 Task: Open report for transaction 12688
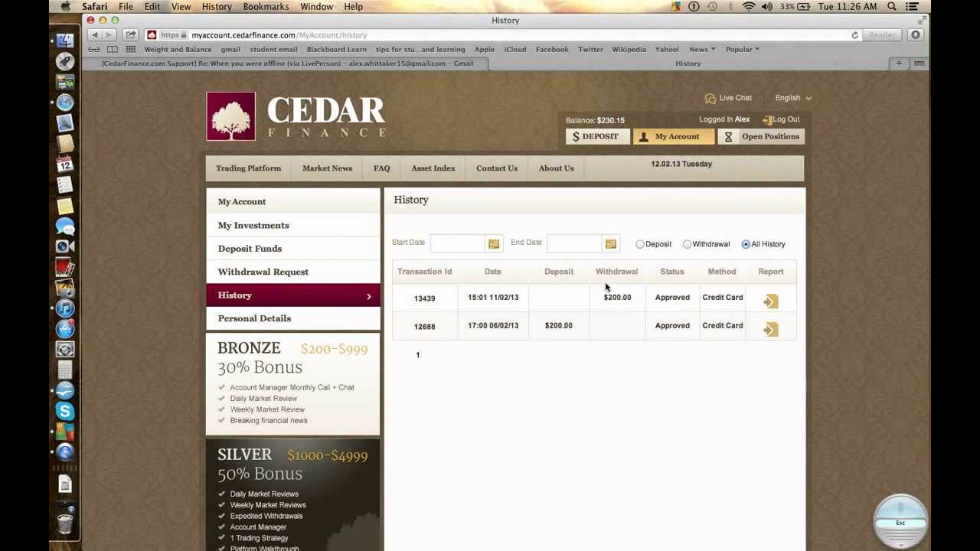770,329
